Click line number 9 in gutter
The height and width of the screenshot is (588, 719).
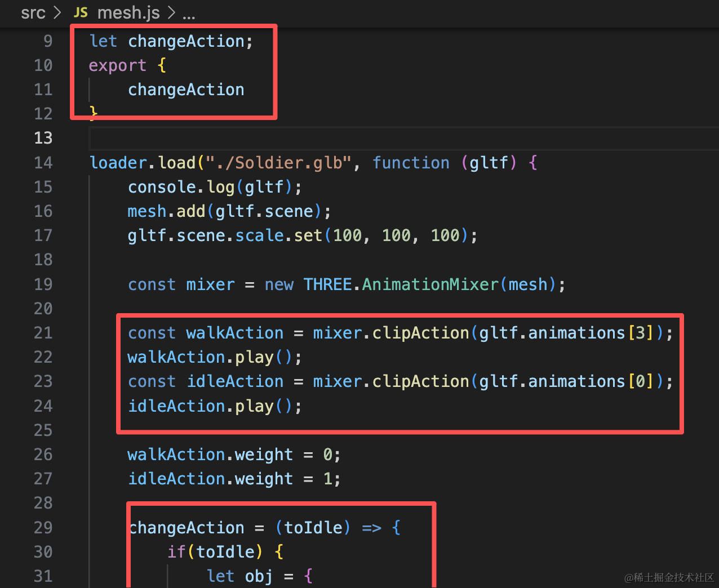48,41
